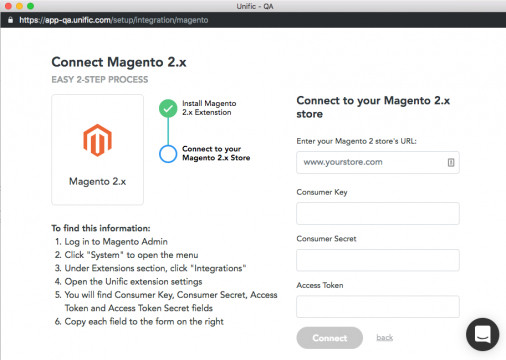The width and height of the screenshot is (506, 360).
Task: Click 'Under Extensions section' instruction line
Action: click(x=155, y=268)
